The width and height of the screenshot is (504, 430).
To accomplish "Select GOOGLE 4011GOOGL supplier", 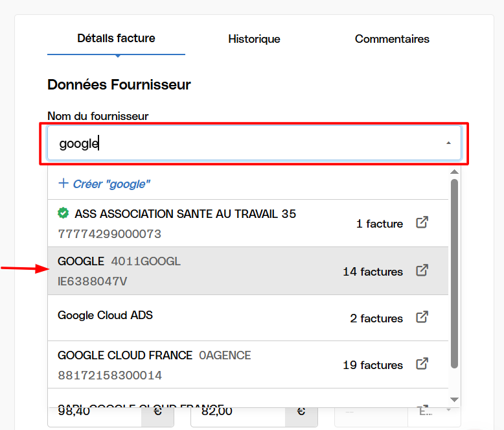I will coord(248,271).
